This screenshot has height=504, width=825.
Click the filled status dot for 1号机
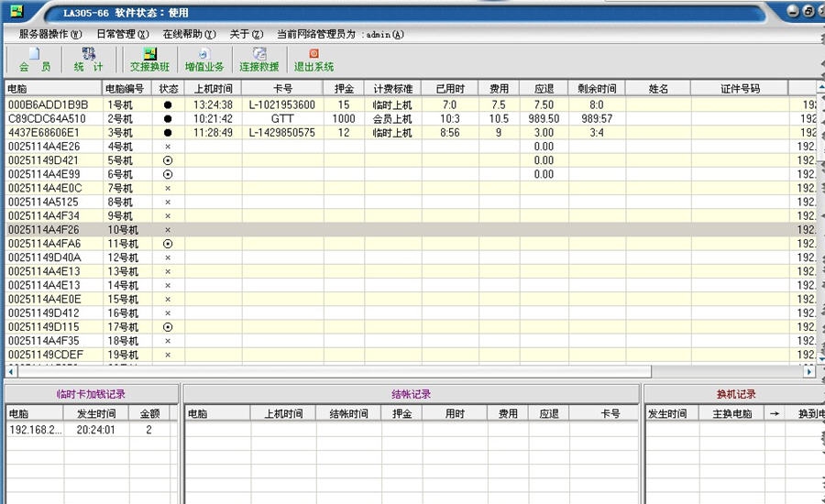tap(168, 104)
